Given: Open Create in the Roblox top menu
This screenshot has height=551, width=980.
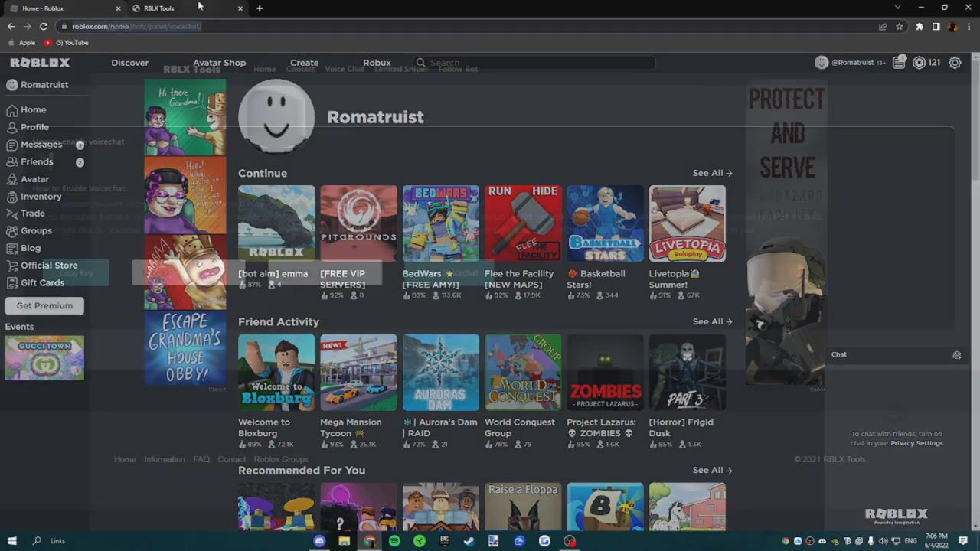Looking at the screenshot, I should click(x=304, y=63).
